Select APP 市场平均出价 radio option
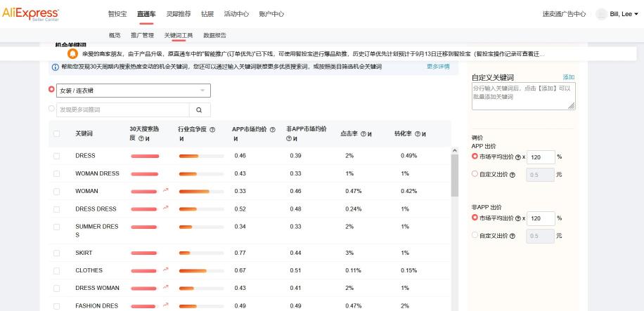Viewport: 644px width, 311px height. [475, 157]
